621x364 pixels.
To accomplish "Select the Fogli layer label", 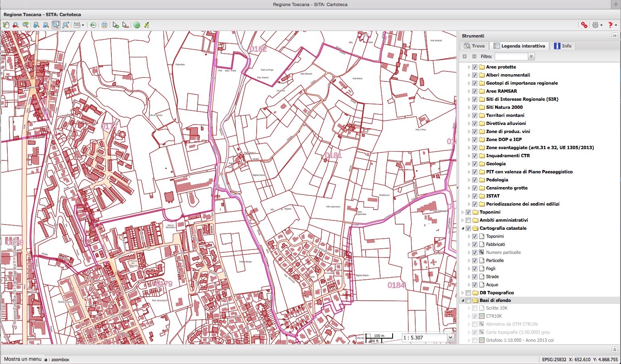I will [x=491, y=268].
